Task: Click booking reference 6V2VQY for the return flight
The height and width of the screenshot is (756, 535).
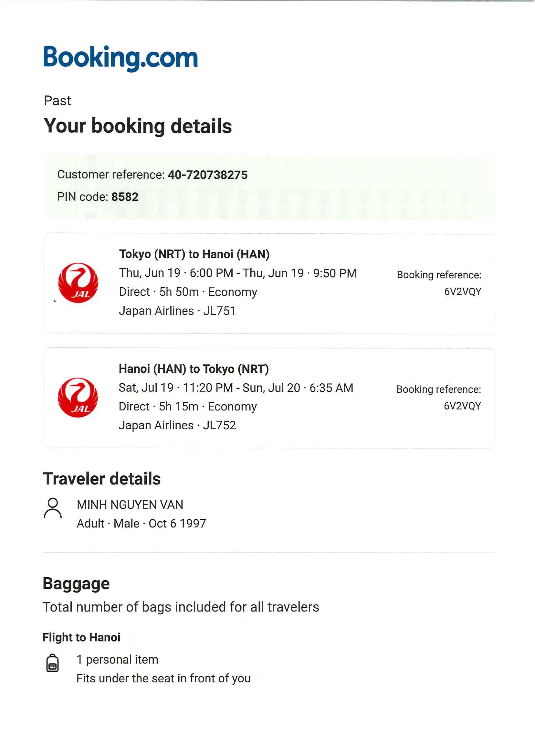Action: click(462, 406)
